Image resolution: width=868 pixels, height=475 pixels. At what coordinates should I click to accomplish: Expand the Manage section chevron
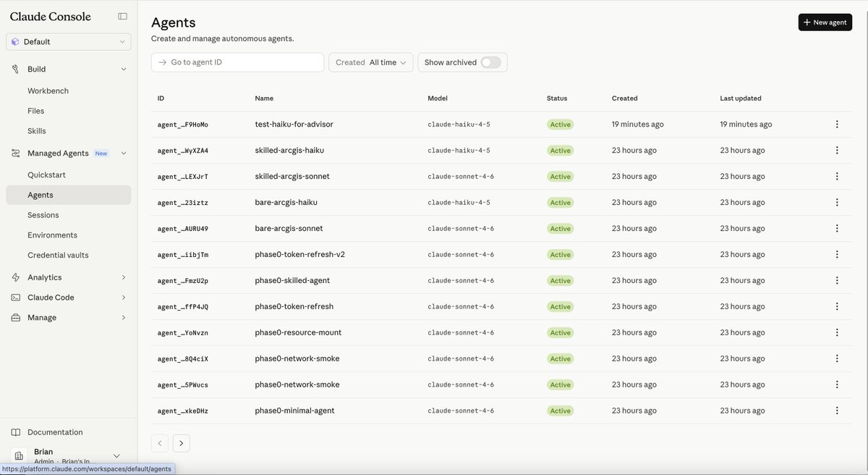click(x=123, y=318)
